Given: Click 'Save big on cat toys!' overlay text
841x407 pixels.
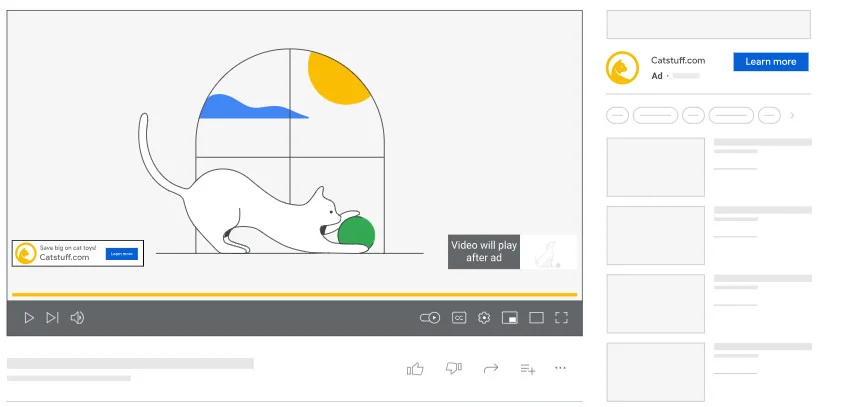Looking at the screenshot, I should (x=68, y=248).
